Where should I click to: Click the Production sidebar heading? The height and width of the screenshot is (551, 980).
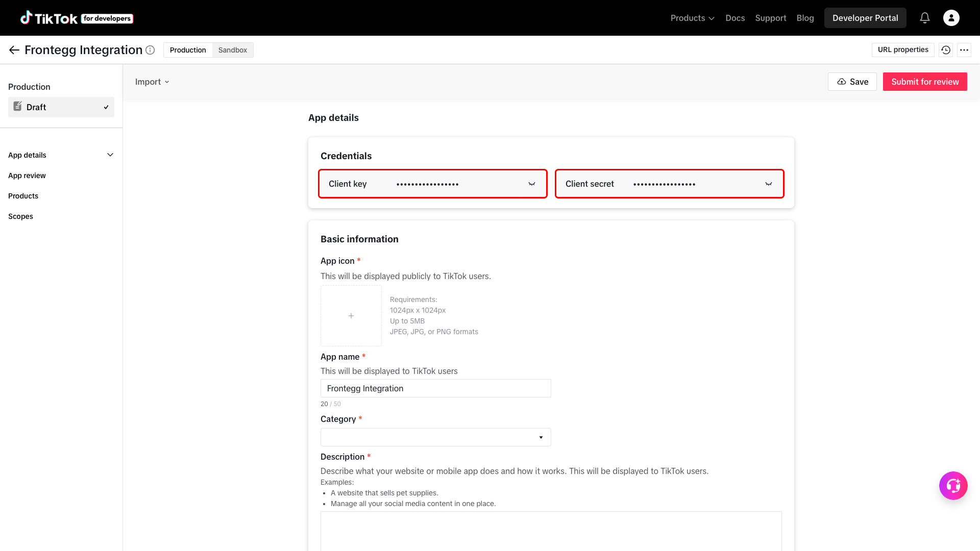pos(29,87)
